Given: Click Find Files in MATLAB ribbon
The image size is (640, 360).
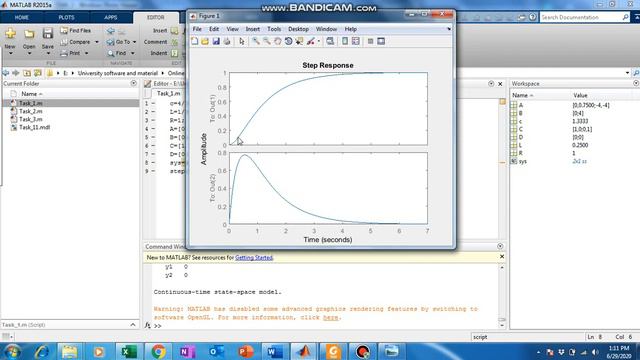Looking at the screenshot, I should pos(76,31).
